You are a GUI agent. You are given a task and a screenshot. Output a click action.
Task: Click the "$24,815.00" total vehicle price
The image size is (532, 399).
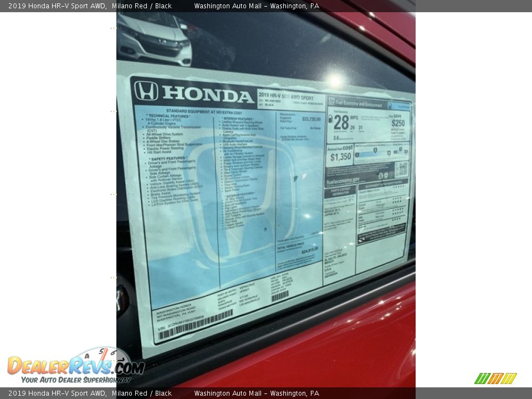pos(310,250)
